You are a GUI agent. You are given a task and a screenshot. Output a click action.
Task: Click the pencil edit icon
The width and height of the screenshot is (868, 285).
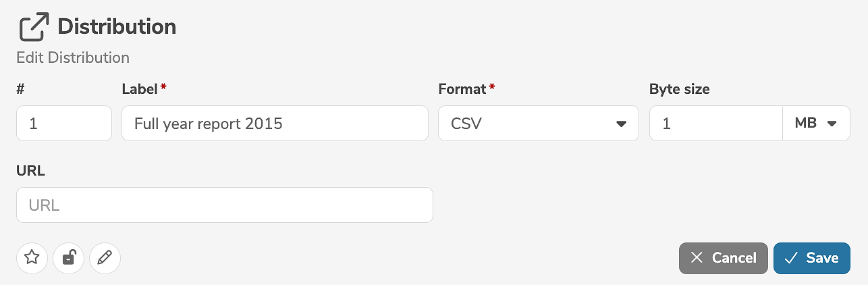click(105, 257)
